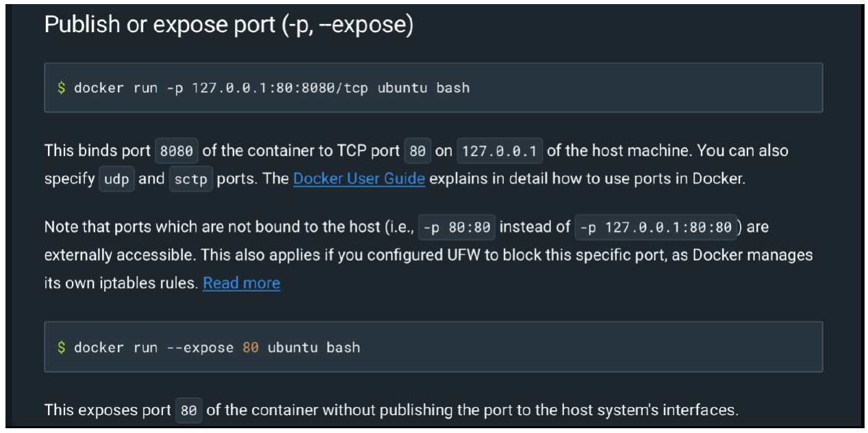Click inline code '80' after 'TCP port'
The height and width of the screenshot is (433, 868).
(x=417, y=151)
